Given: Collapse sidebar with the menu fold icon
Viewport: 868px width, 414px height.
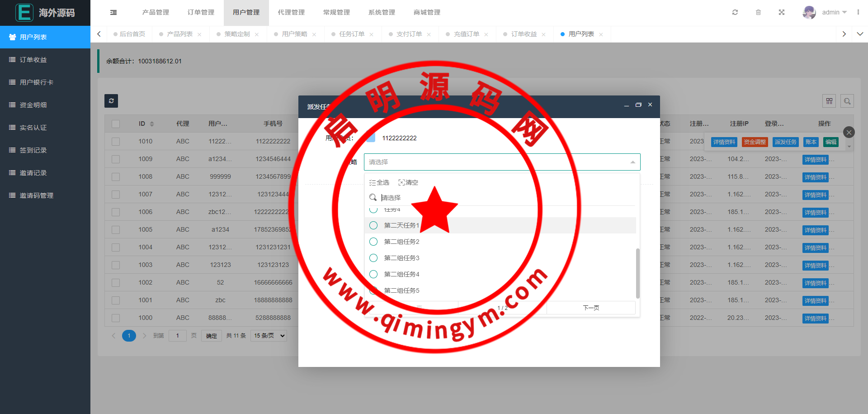Looking at the screenshot, I should [x=113, y=12].
